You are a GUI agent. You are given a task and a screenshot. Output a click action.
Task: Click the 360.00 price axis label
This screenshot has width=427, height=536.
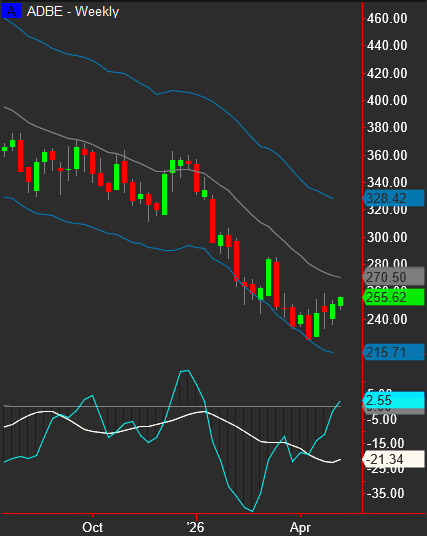[387, 155]
